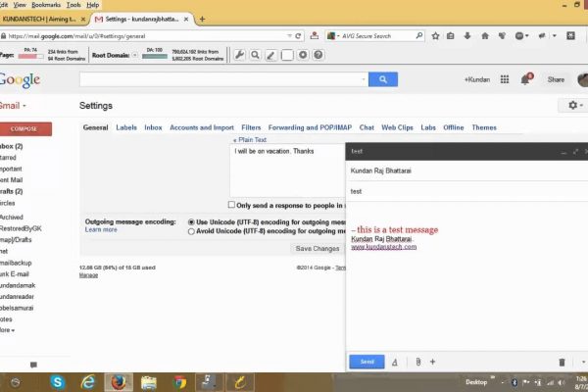Open the Firefox downloads arrow
Viewport: 588px width, 392px height.
[x=467, y=36]
